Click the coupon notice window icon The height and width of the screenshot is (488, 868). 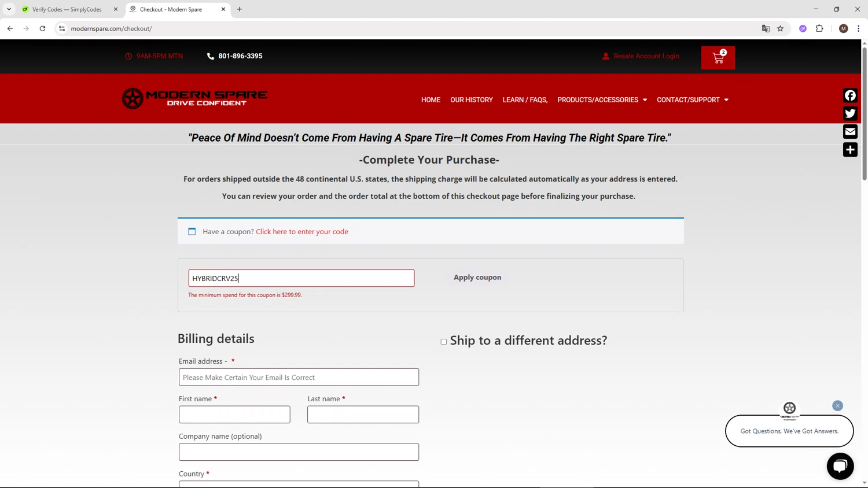[x=192, y=231]
